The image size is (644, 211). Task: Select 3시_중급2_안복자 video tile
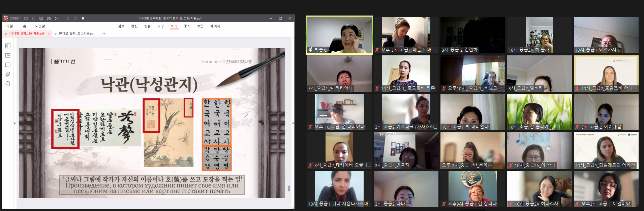(406, 151)
